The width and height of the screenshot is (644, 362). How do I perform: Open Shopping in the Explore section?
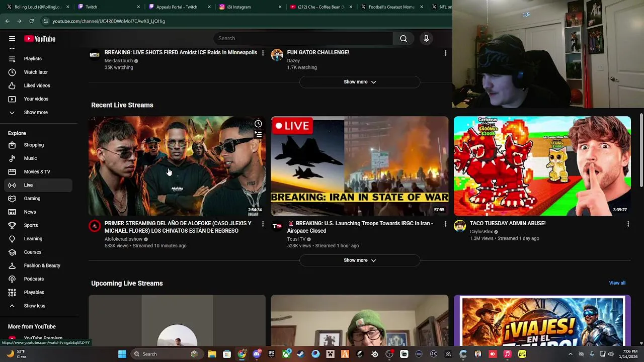tap(38, 145)
